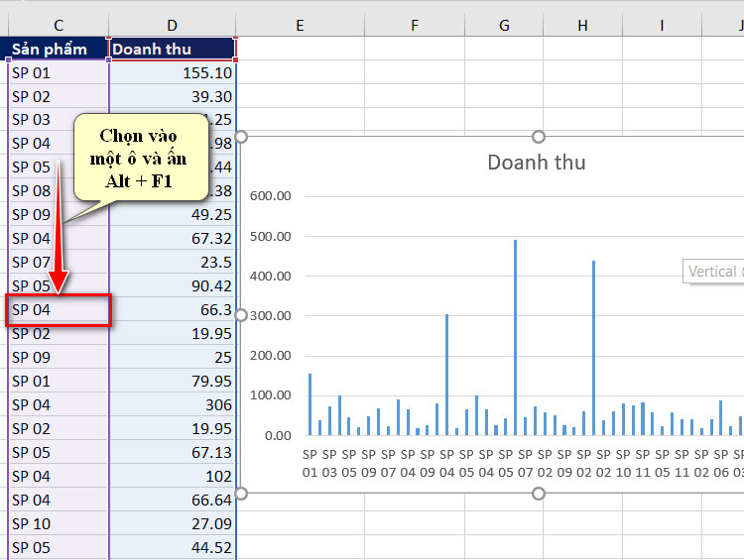The height and width of the screenshot is (560, 744).
Task: Select column I header
Action: [x=662, y=25]
